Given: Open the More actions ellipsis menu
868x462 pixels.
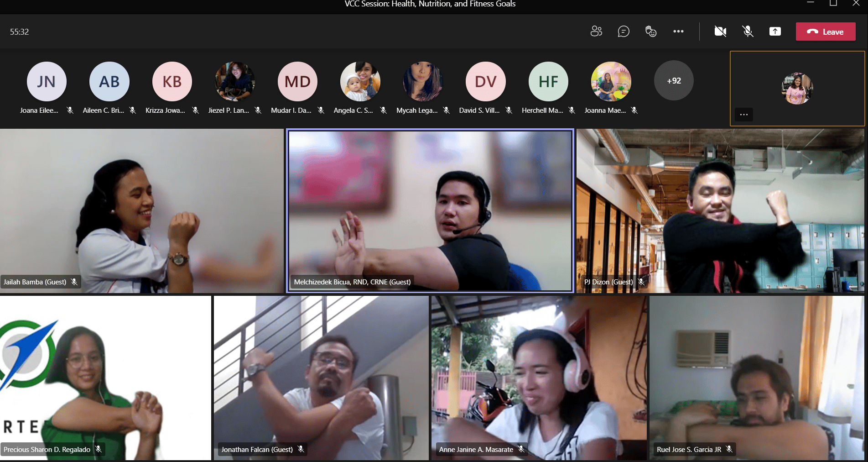Looking at the screenshot, I should (678, 31).
